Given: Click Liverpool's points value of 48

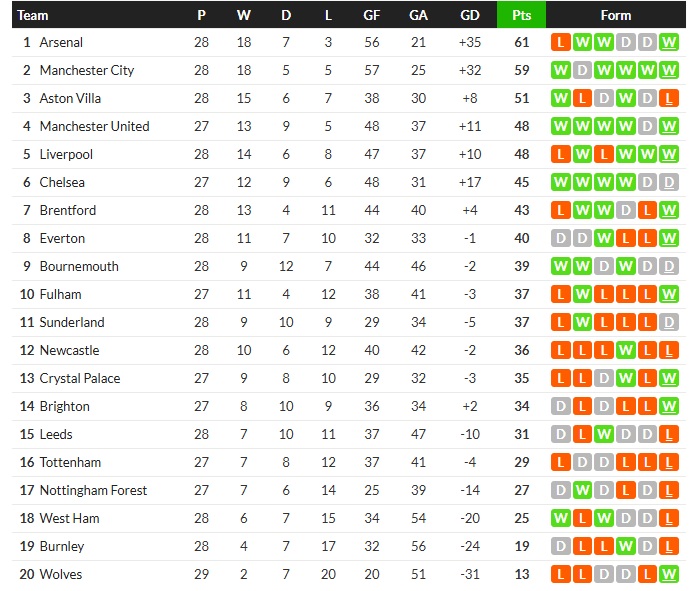Looking at the screenshot, I should tap(521, 155).
